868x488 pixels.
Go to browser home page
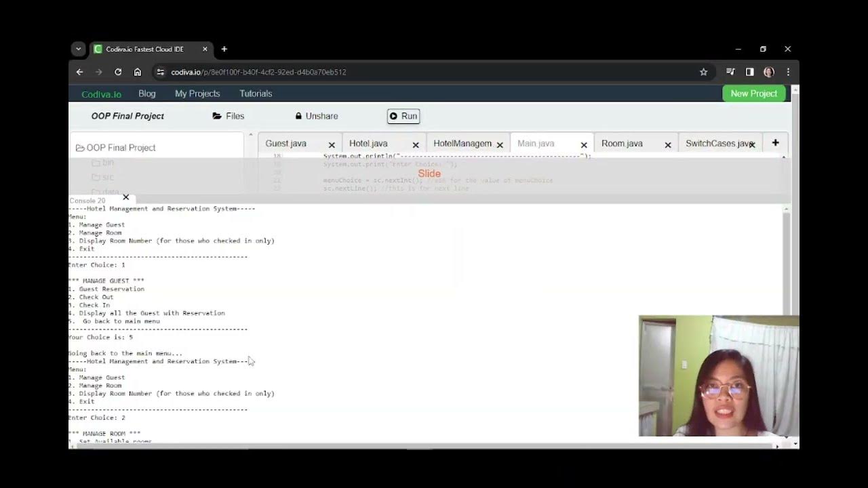[x=138, y=72]
